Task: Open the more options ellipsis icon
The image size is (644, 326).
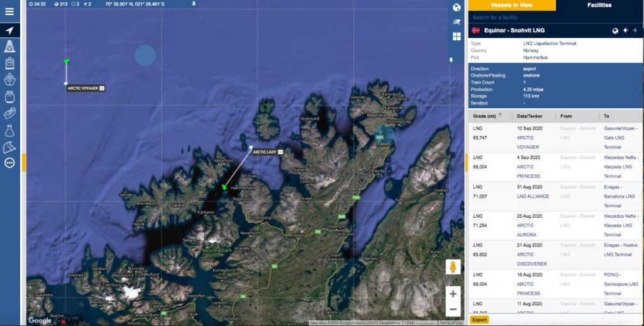Action: point(9,163)
